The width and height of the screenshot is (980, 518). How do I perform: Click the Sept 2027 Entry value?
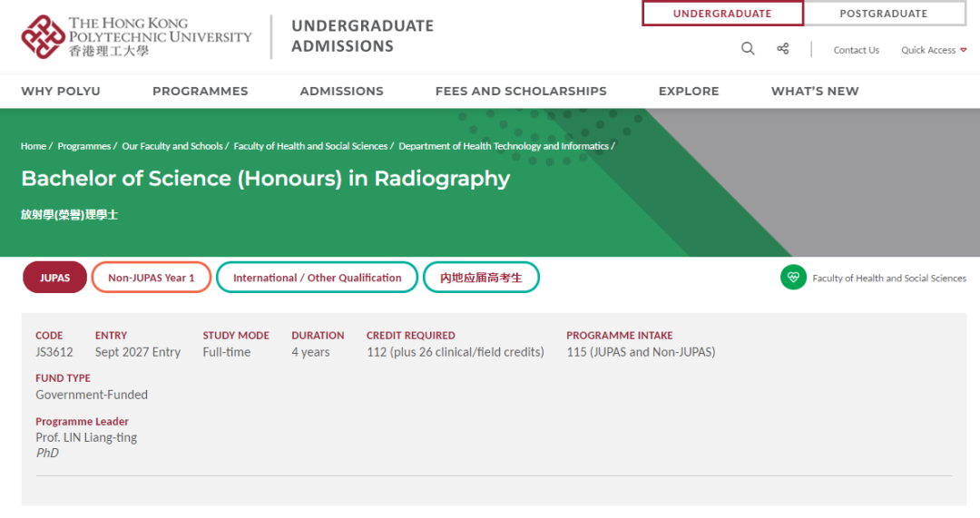click(138, 352)
